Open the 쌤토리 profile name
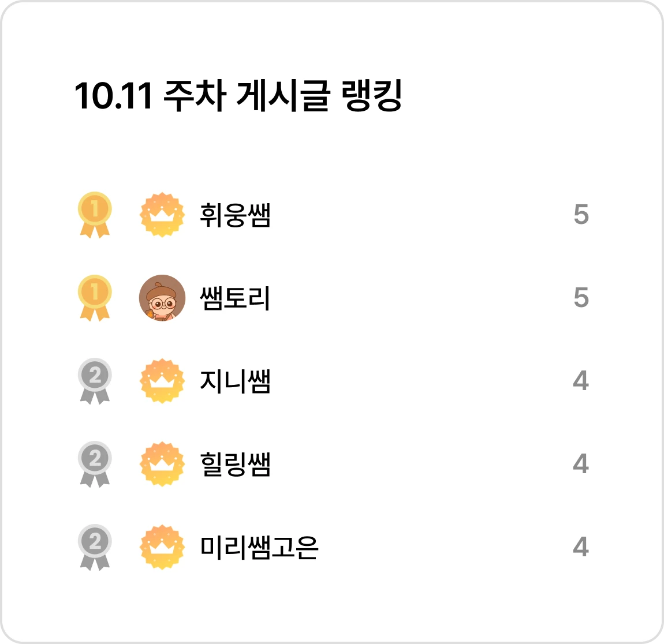The width and height of the screenshot is (664, 644). point(235,298)
